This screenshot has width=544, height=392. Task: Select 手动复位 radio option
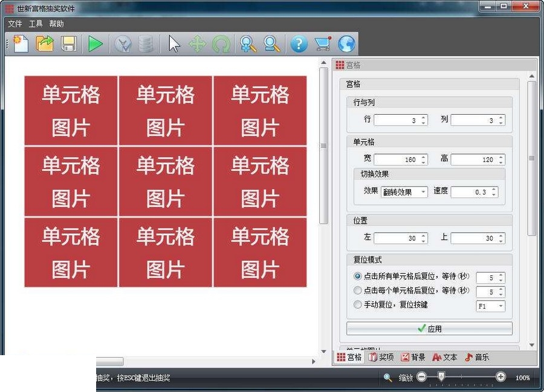[358, 304]
